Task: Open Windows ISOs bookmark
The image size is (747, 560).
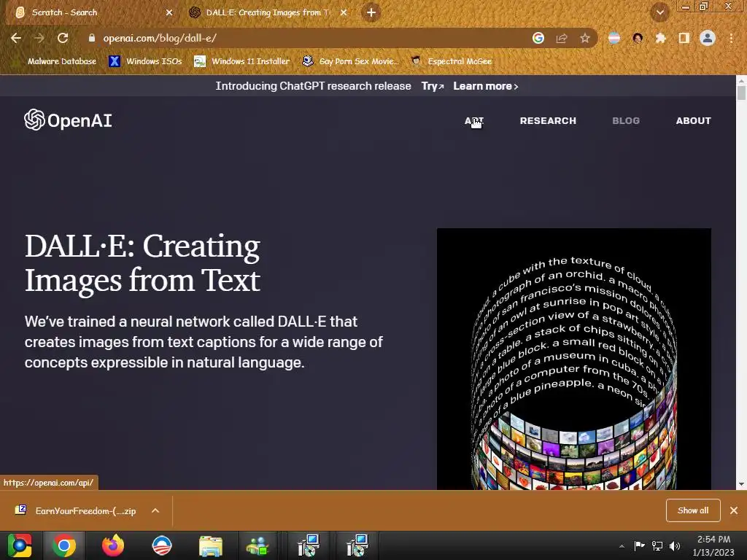Action: (x=145, y=61)
